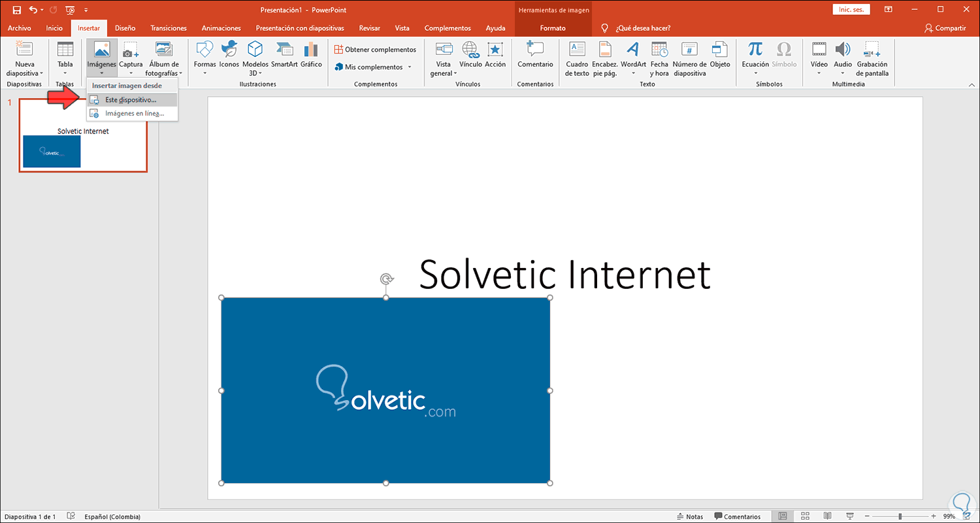Start slideshow from beginning in quick access toolbar
The image size is (980, 523).
(x=70, y=10)
